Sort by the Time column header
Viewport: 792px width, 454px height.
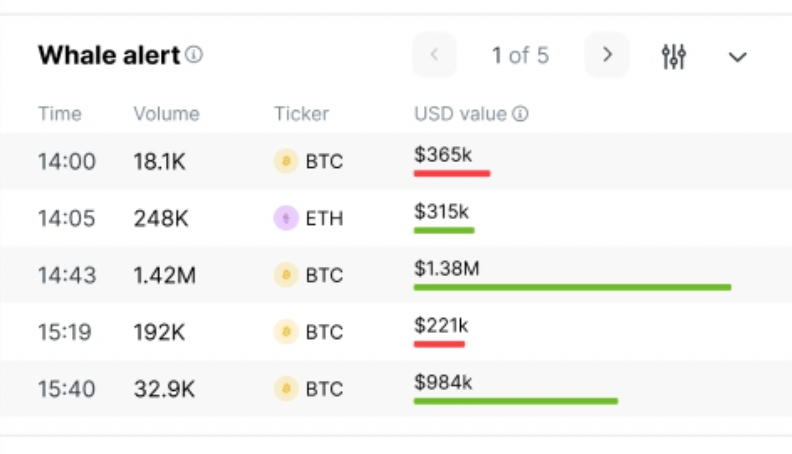coord(59,114)
